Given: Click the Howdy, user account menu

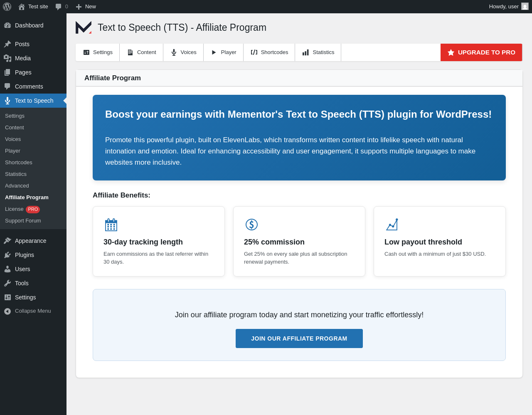Looking at the screenshot, I should [x=508, y=7].
